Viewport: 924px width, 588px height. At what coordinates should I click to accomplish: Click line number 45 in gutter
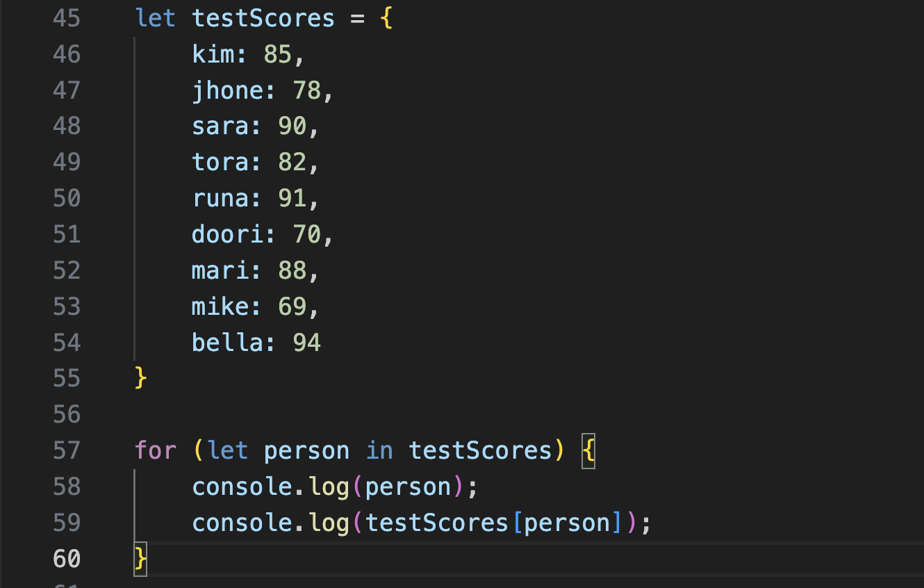click(67, 18)
